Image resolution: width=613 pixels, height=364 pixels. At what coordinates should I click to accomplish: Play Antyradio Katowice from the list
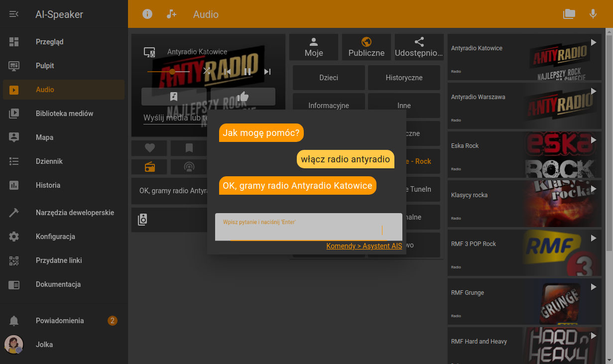pos(594,42)
